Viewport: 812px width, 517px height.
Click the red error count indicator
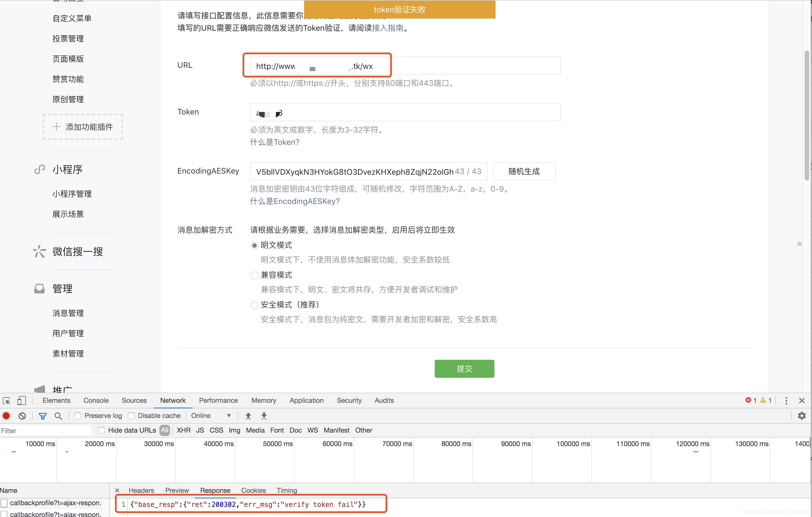(x=751, y=400)
